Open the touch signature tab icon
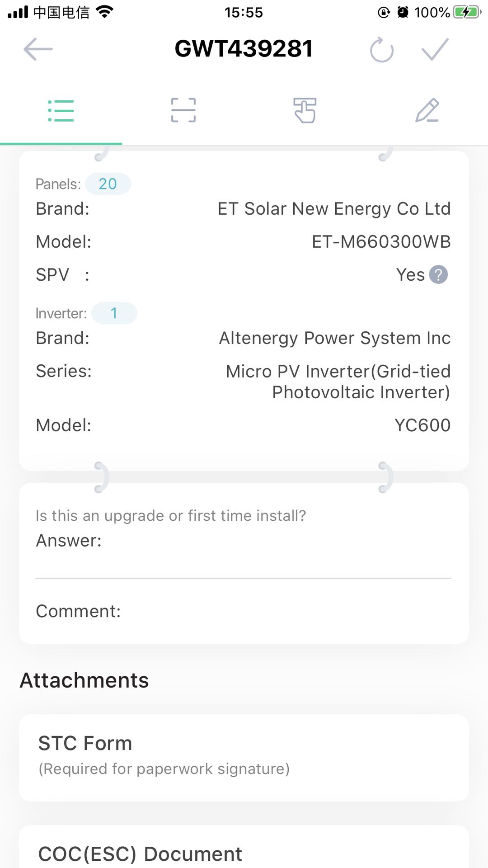The width and height of the screenshot is (488, 868). pos(305,110)
